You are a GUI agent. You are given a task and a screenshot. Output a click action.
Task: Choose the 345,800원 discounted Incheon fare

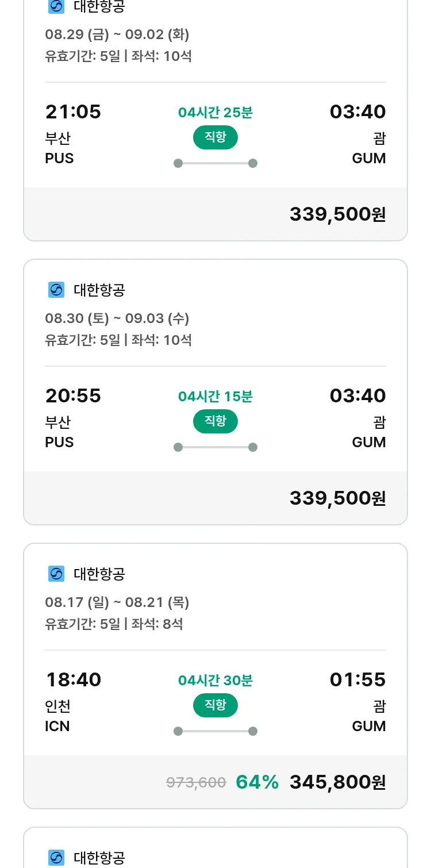pyautogui.click(x=337, y=782)
